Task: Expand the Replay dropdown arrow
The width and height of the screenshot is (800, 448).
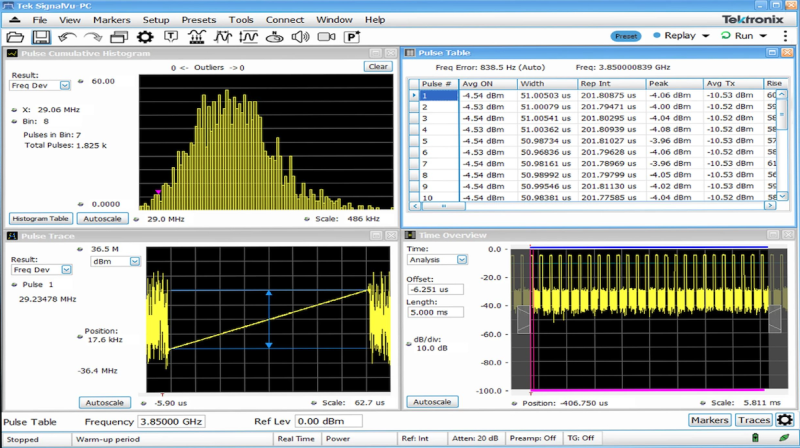Action: pyautogui.click(x=706, y=36)
